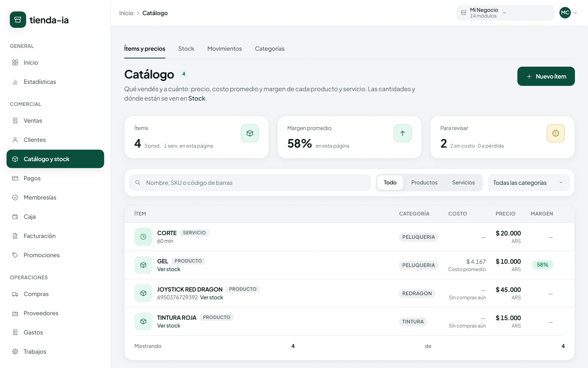The height and width of the screenshot is (368, 588).
Task: Click the Facturación document icon
Action: pos(15,236)
